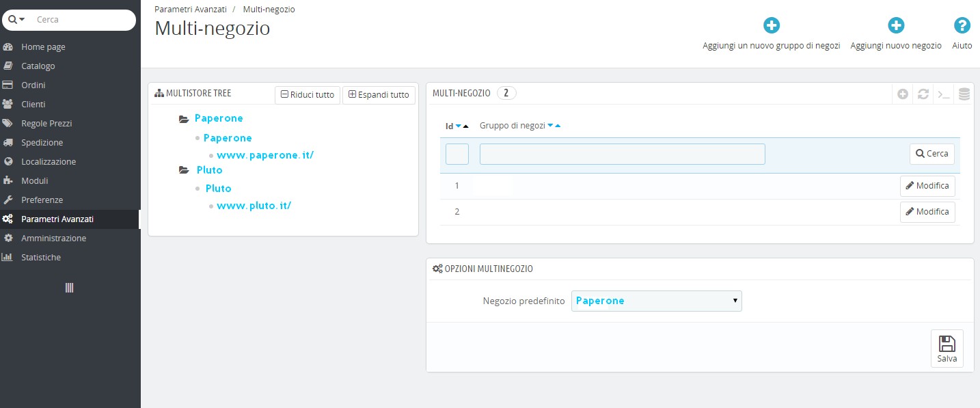Click Modifica for row 1

pyautogui.click(x=927, y=186)
